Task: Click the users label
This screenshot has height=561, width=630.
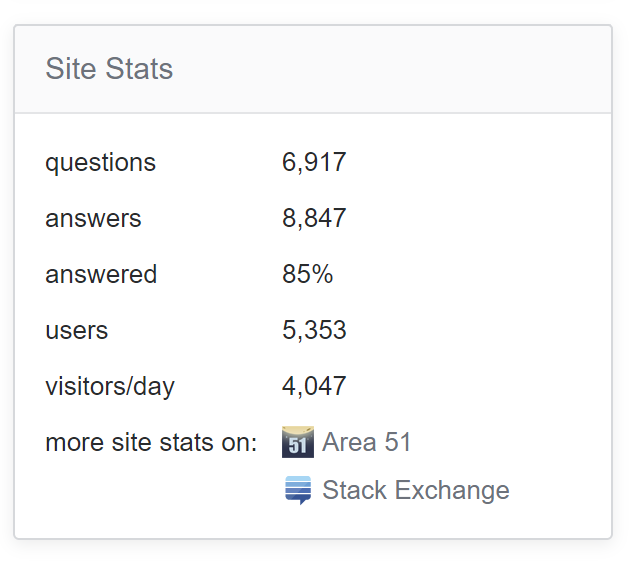Action: [x=77, y=330]
